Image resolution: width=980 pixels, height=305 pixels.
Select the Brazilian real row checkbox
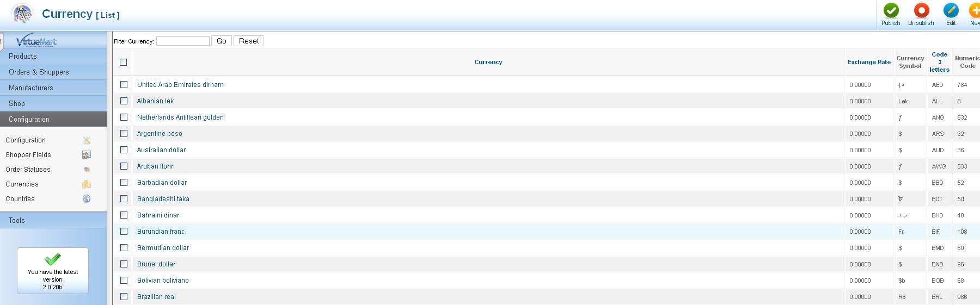pyautogui.click(x=124, y=297)
